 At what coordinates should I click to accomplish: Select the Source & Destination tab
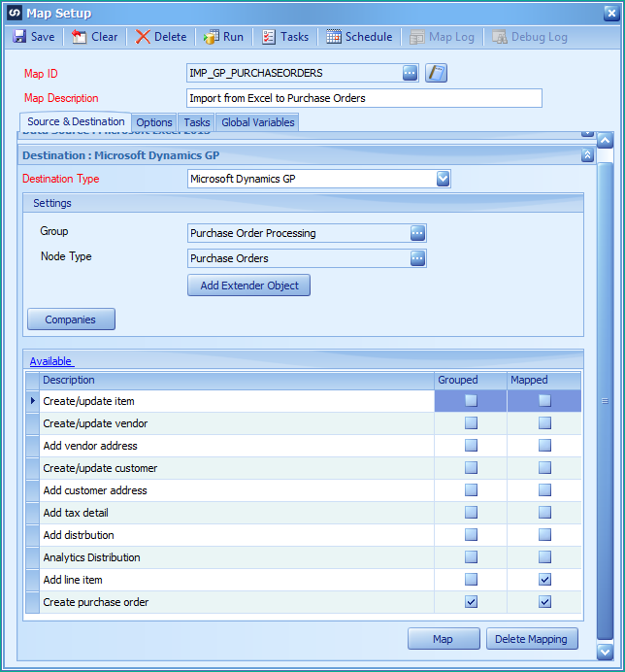(x=76, y=121)
